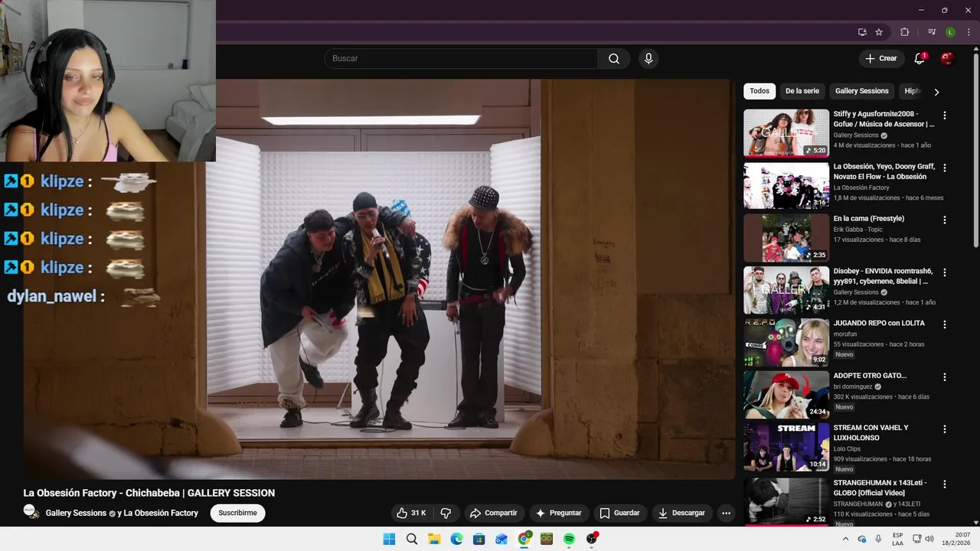This screenshot has height=551, width=980.
Task: Click the Guardar button
Action: point(619,513)
